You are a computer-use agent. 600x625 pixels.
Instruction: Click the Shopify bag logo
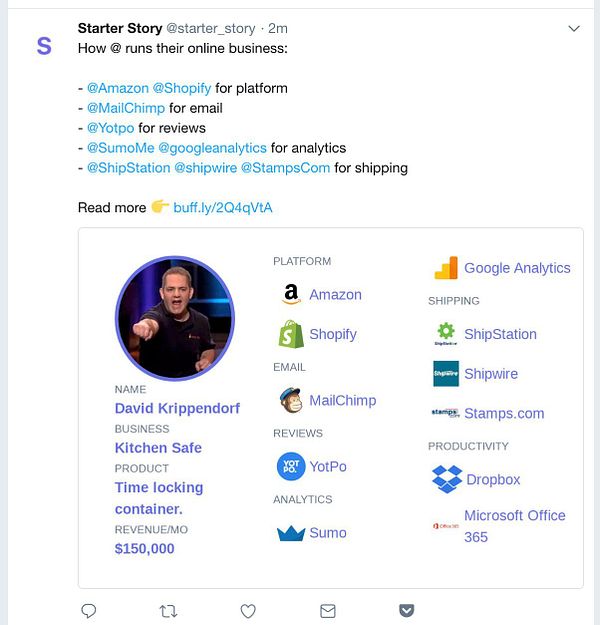click(291, 334)
